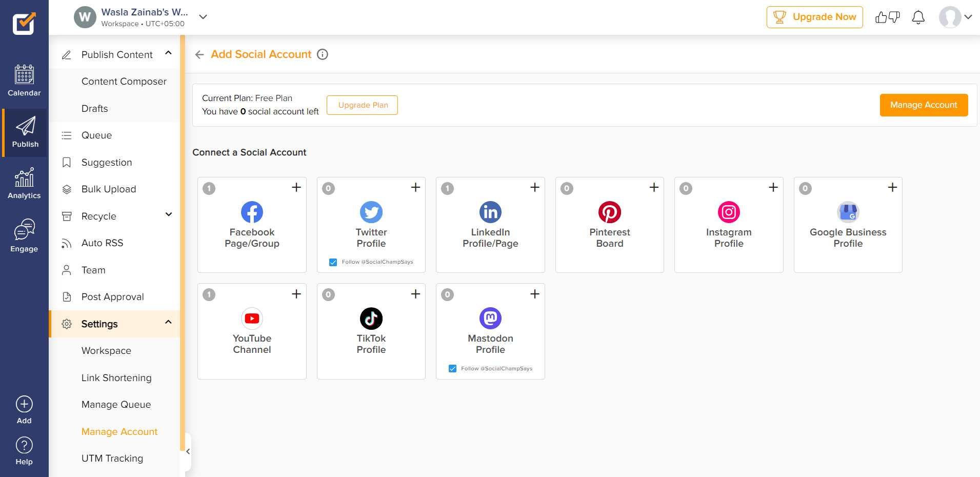Click the Instagram logo icon

(x=729, y=212)
